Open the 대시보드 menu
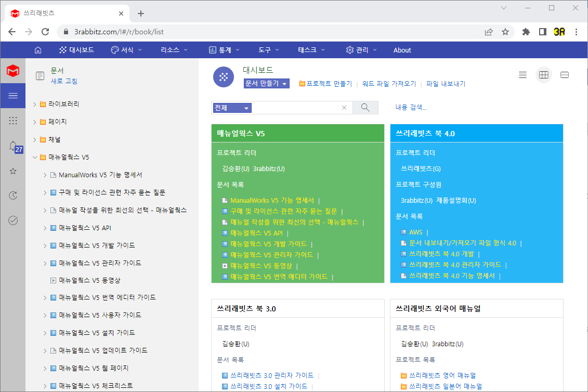Image resolution: width=588 pixels, height=392 pixels. [76, 50]
